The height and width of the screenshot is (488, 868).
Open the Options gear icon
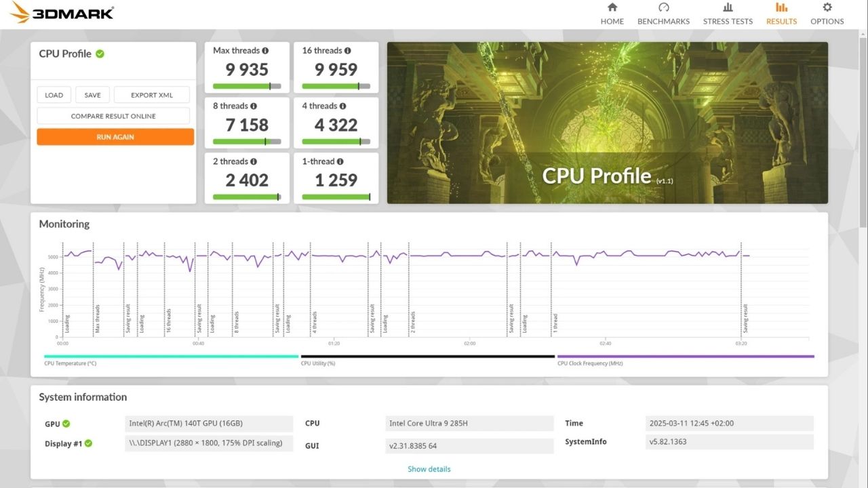(827, 8)
